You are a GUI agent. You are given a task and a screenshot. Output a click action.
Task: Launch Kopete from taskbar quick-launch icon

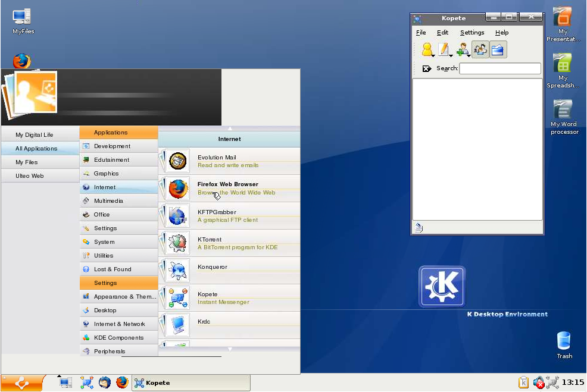pos(87,382)
